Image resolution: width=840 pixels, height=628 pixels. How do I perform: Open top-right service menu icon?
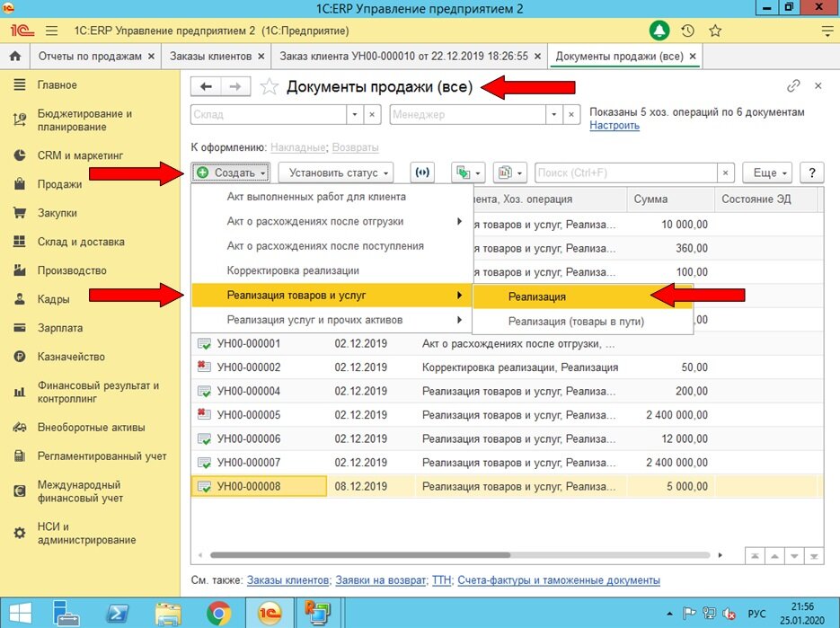pyautogui.click(x=827, y=31)
